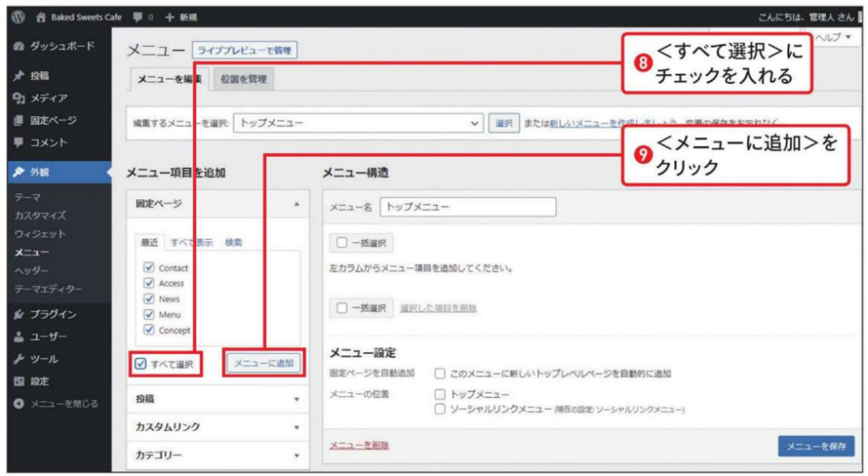Image resolution: width=868 pixels, height=476 pixels.
Task: Expand the カスタムリンク accordion section
Action: point(218,427)
